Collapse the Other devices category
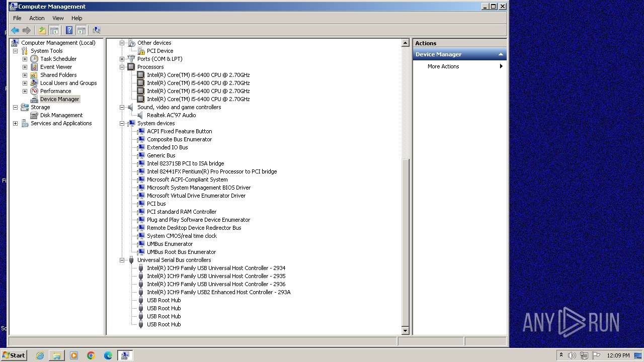Viewport: 644px width, 362px height. pyautogui.click(x=122, y=43)
